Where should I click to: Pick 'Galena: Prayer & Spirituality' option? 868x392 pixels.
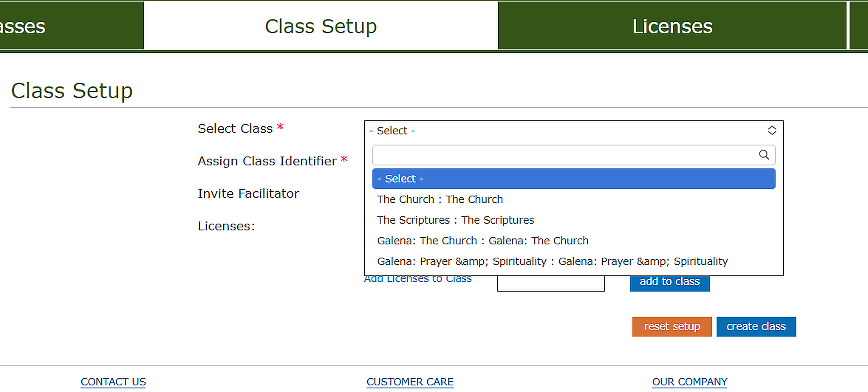click(x=552, y=261)
